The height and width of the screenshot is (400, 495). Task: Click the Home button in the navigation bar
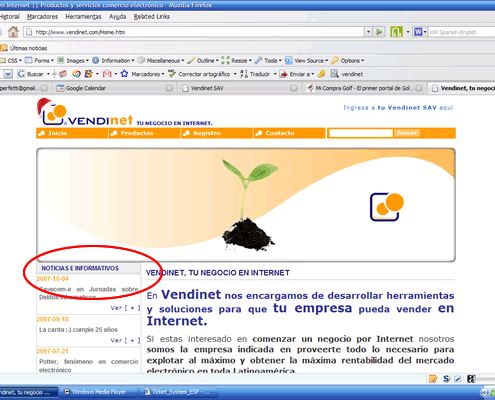pos(13,32)
